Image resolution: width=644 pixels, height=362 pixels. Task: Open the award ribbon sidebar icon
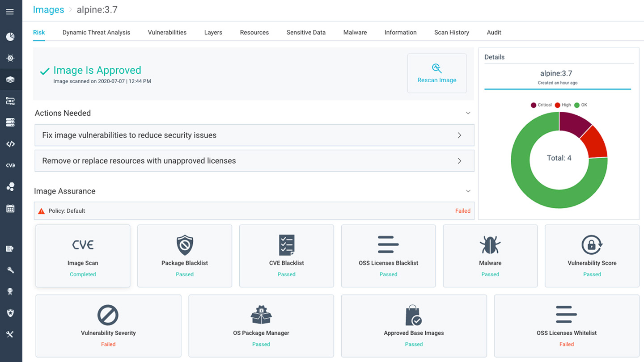pos(10,291)
